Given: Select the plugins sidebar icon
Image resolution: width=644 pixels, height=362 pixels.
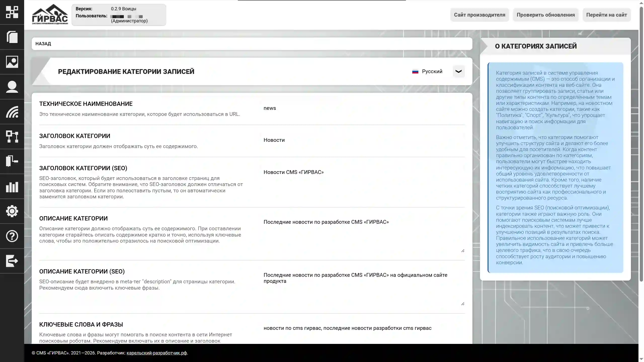Looking at the screenshot, I should [12, 161].
